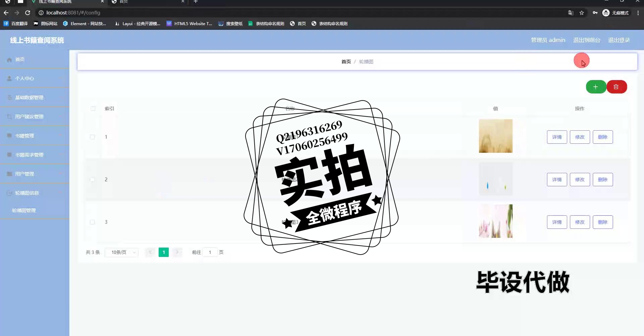This screenshot has height=336, width=644.
Task: Click row 2 carousel thumbnail image
Action: [496, 179]
